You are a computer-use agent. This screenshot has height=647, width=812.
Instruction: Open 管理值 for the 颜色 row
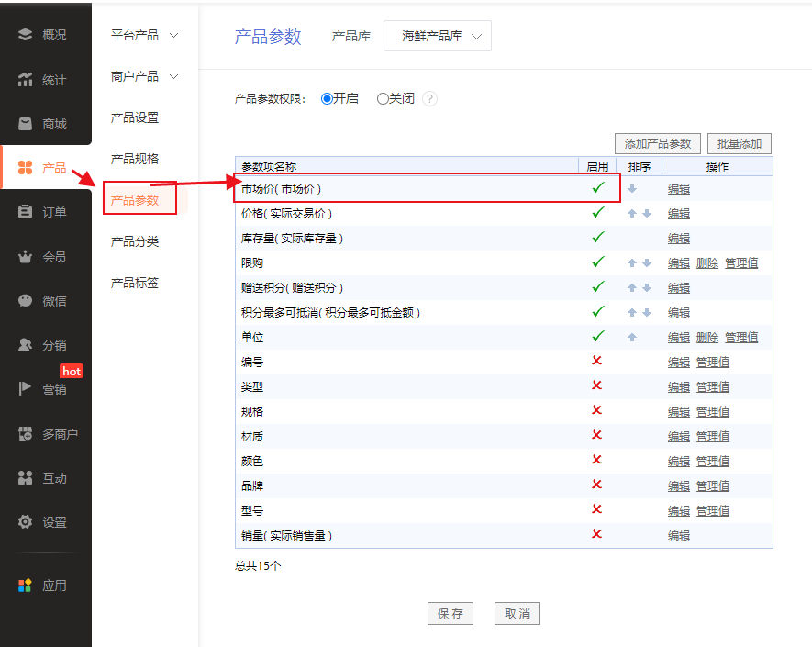click(713, 461)
